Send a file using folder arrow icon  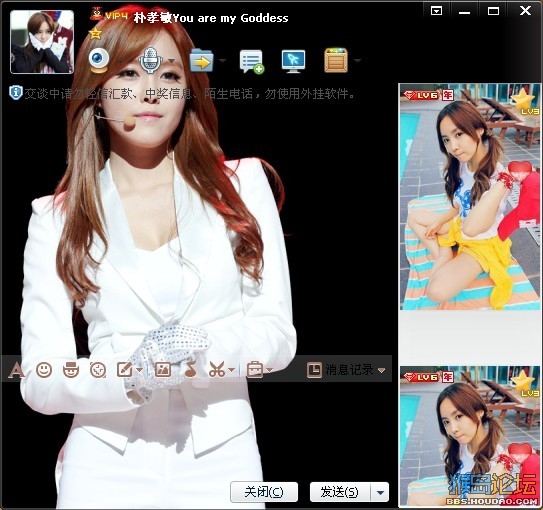pos(202,61)
